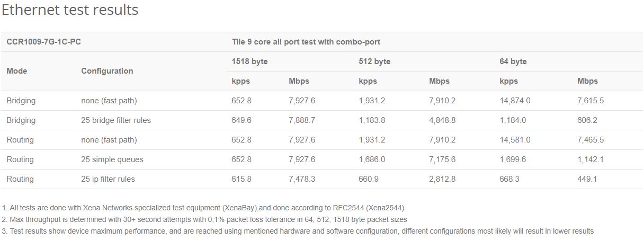The width and height of the screenshot is (644, 240).
Task: Select the Routing 25 simple queues cell
Action: point(112,159)
